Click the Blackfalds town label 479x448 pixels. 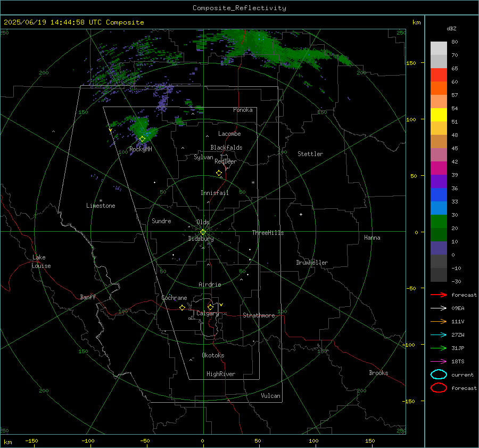(x=226, y=148)
